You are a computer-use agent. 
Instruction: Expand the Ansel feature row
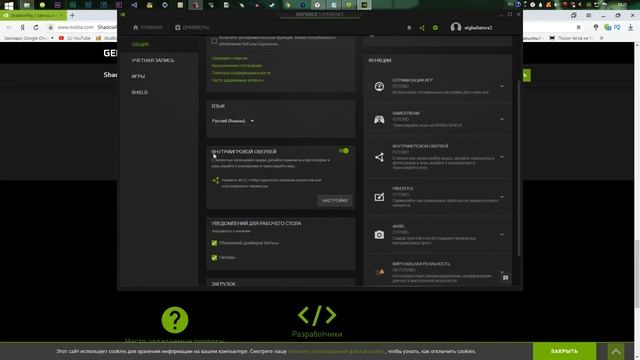pos(502,234)
